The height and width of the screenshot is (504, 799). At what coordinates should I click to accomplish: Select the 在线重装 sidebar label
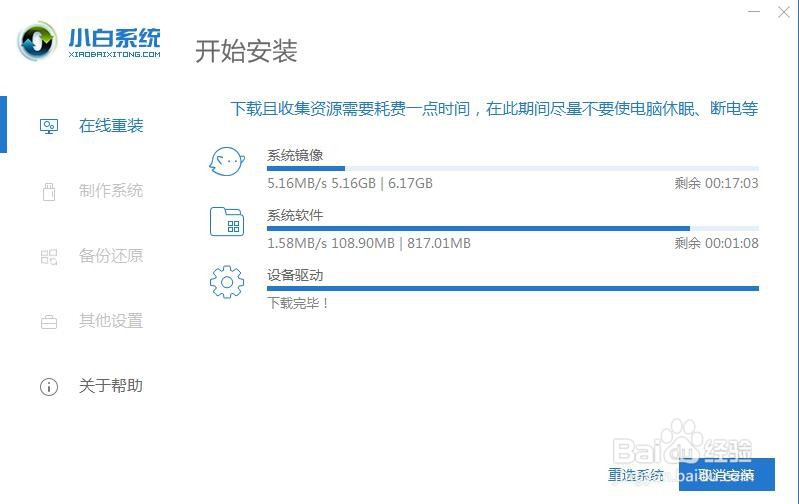pos(111,126)
